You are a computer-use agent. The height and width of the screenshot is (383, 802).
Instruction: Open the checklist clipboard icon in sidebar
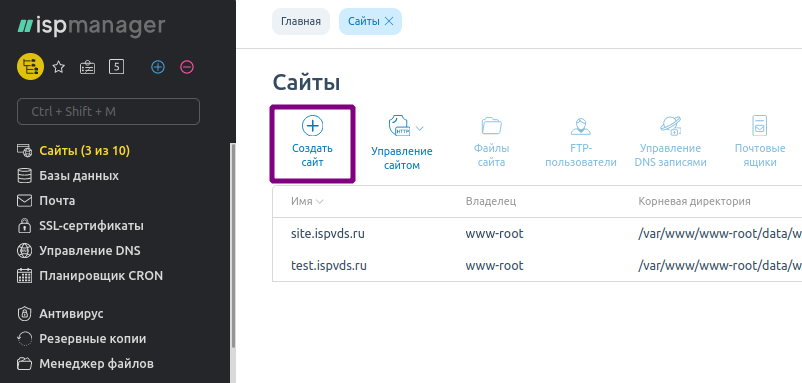[87, 67]
